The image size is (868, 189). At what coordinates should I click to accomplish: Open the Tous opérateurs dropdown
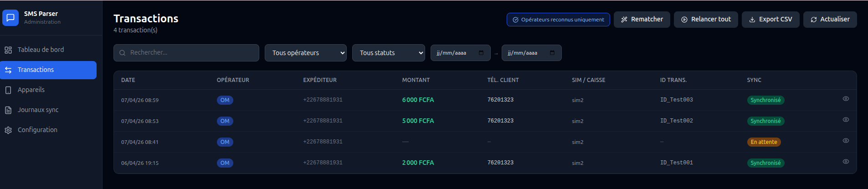(306, 53)
